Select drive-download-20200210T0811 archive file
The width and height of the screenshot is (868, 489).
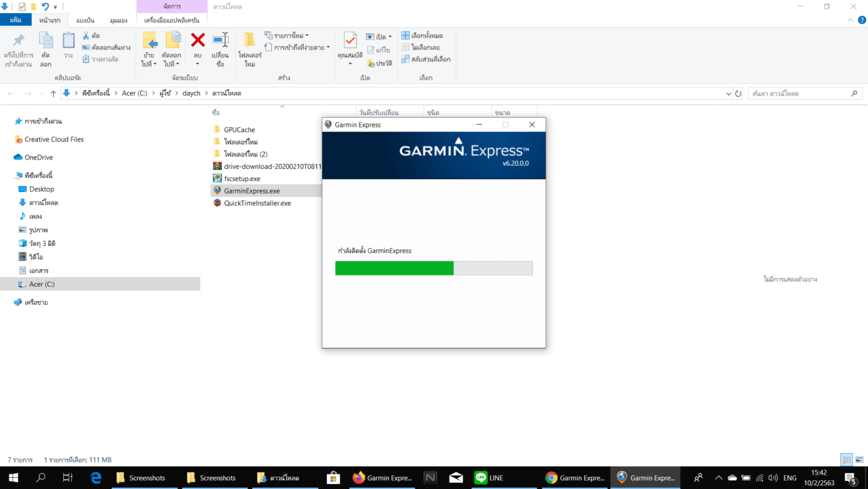click(x=273, y=166)
